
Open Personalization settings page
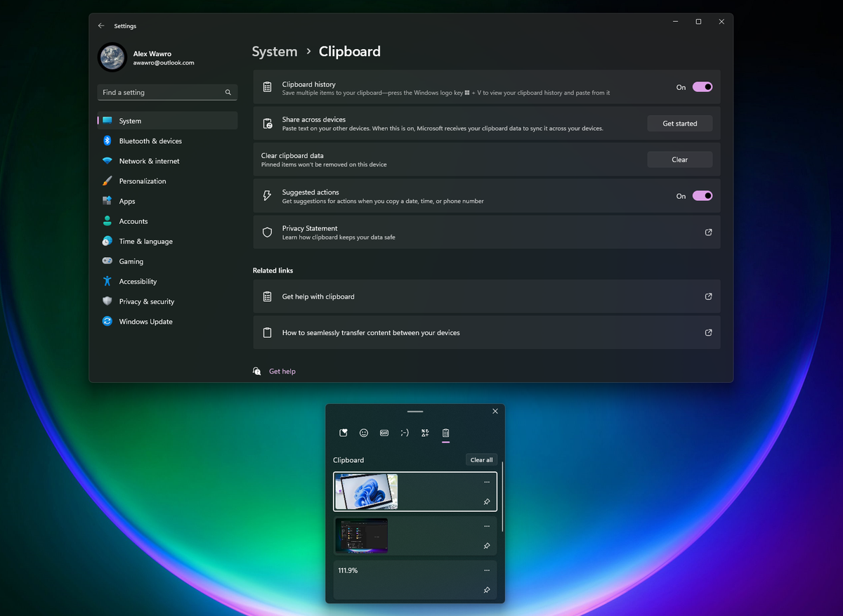pos(167,181)
